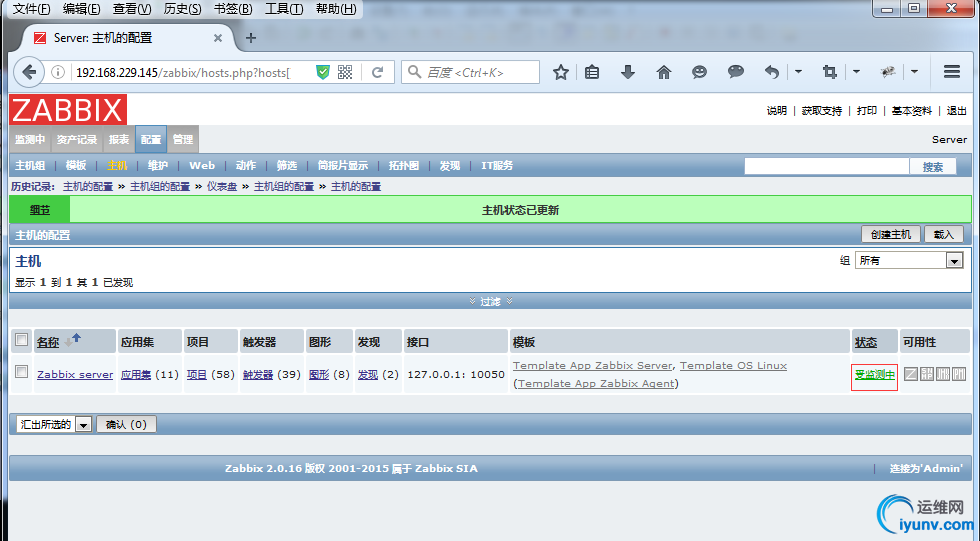Open the 历史(S) menu
This screenshot has height=541, width=980.
[x=182, y=9]
